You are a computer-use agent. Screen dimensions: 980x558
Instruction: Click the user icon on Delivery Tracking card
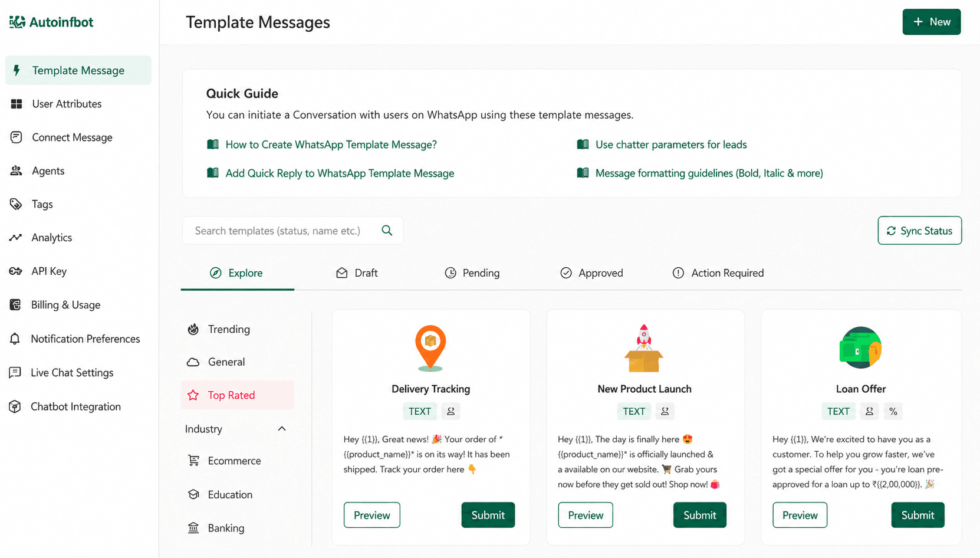(x=451, y=411)
